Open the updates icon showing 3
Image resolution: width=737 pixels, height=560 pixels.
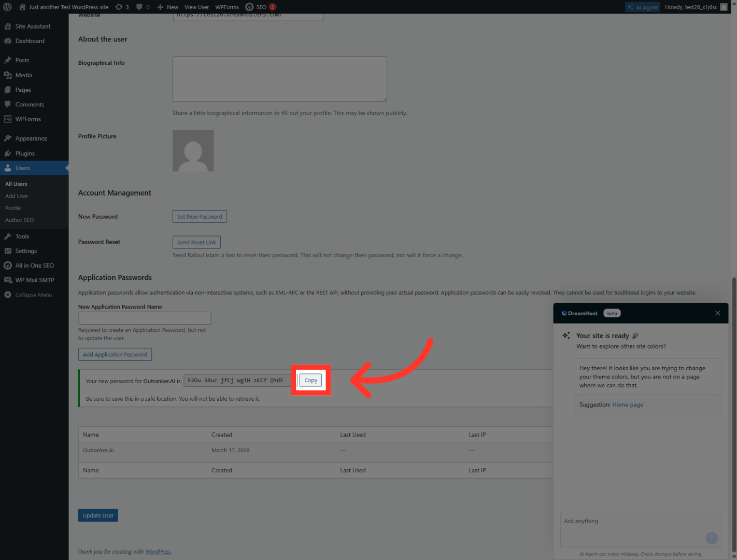click(x=122, y=7)
